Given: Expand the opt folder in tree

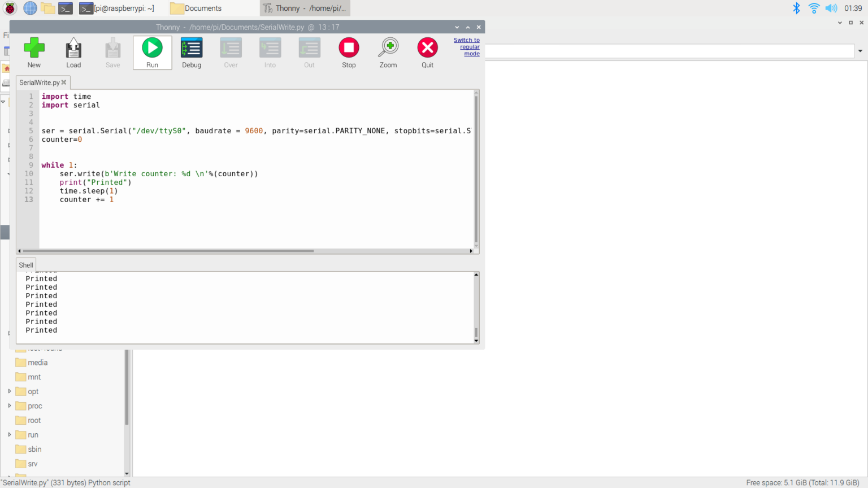Looking at the screenshot, I should pos(9,391).
